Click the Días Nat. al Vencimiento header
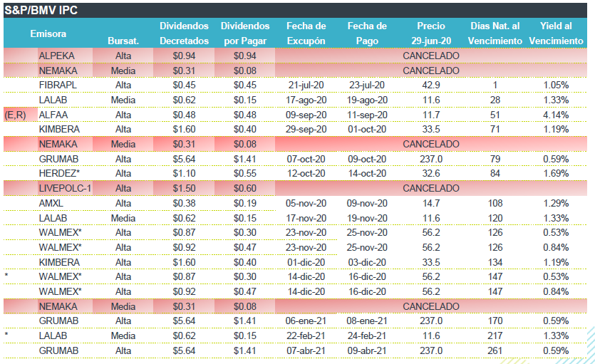Viewport: 595px width, 364px height. tap(495, 33)
